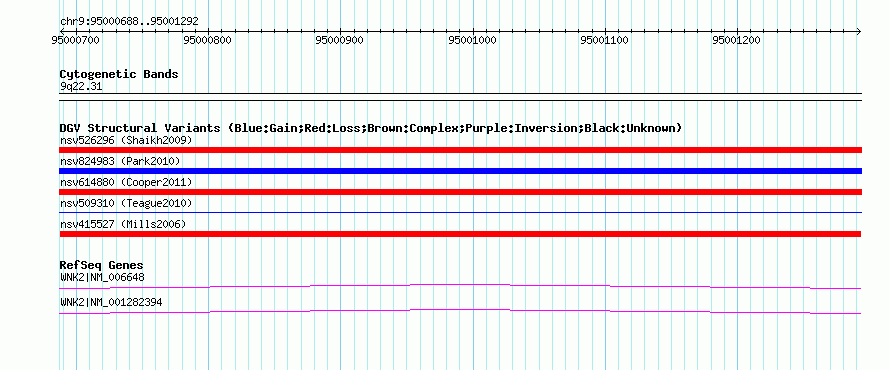Click the WNK2|NM_001282394 magenta transcript line
This screenshot has height=370, width=890.
pyautogui.click(x=460, y=312)
